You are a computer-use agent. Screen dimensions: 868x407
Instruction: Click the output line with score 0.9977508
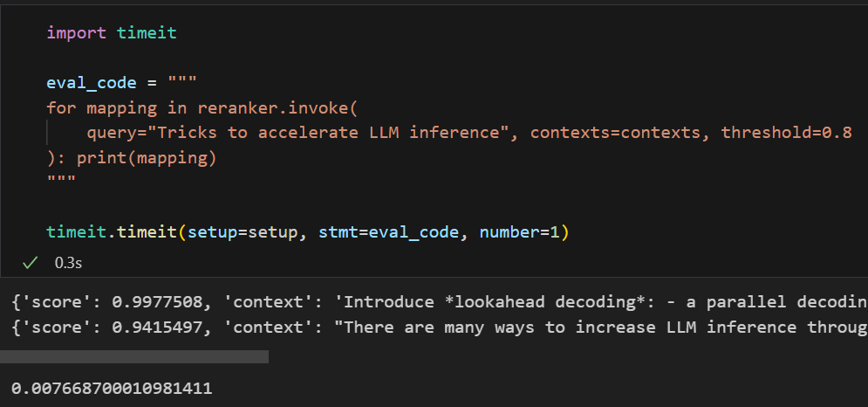point(438,302)
